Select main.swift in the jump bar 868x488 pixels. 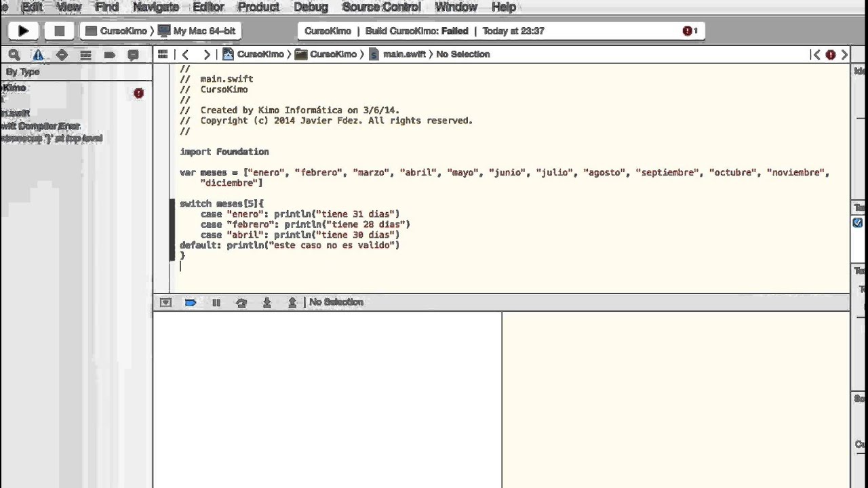[x=397, y=54]
